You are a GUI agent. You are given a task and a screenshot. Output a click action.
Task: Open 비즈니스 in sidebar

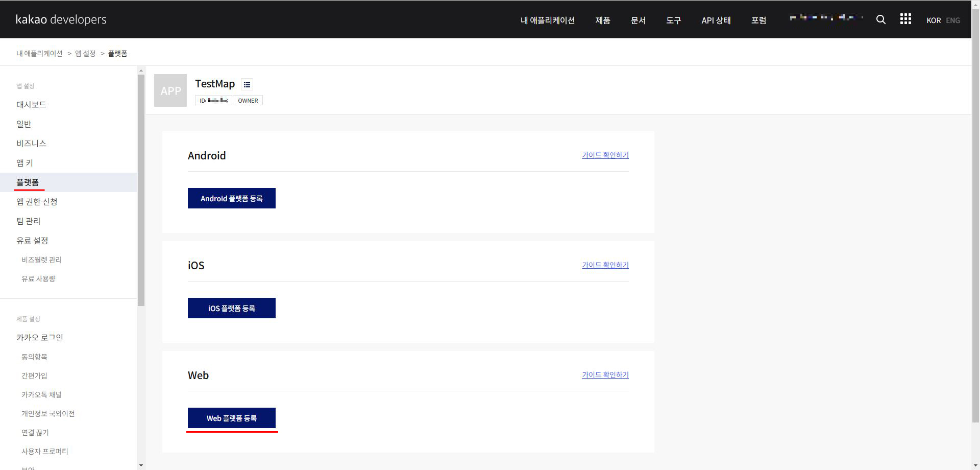coord(31,143)
